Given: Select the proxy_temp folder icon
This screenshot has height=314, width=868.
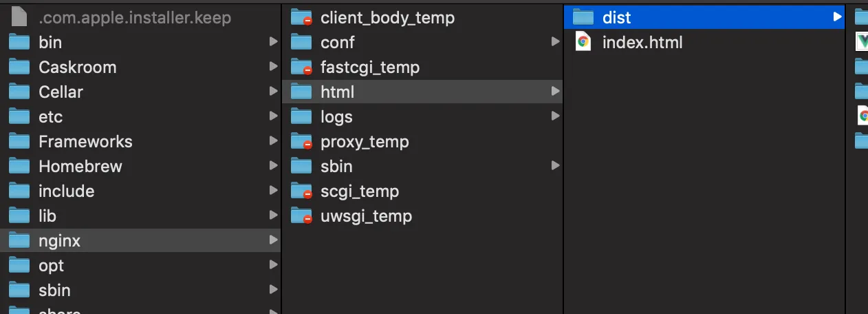Looking at the screenshot, I should coord(302,141).
